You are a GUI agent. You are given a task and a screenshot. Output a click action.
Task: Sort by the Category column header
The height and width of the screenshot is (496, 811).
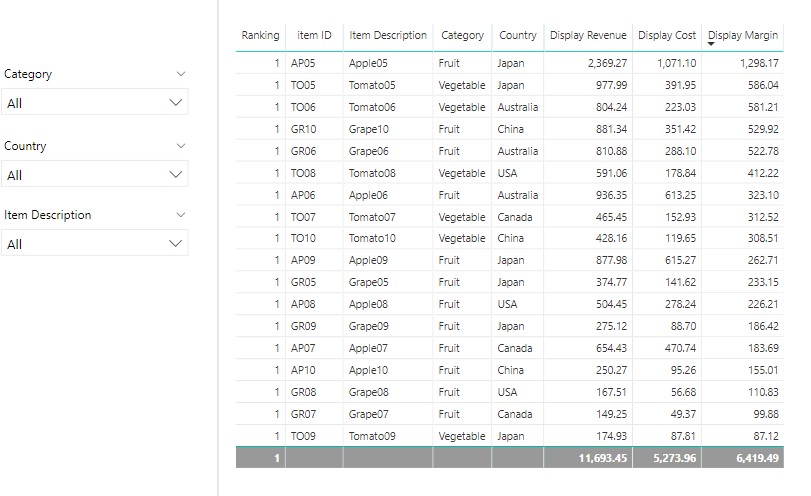tap(462, 35)
